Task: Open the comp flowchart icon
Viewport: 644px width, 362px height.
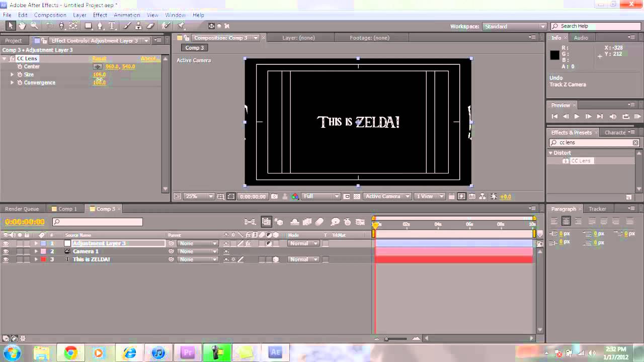Action: (482, 197)
